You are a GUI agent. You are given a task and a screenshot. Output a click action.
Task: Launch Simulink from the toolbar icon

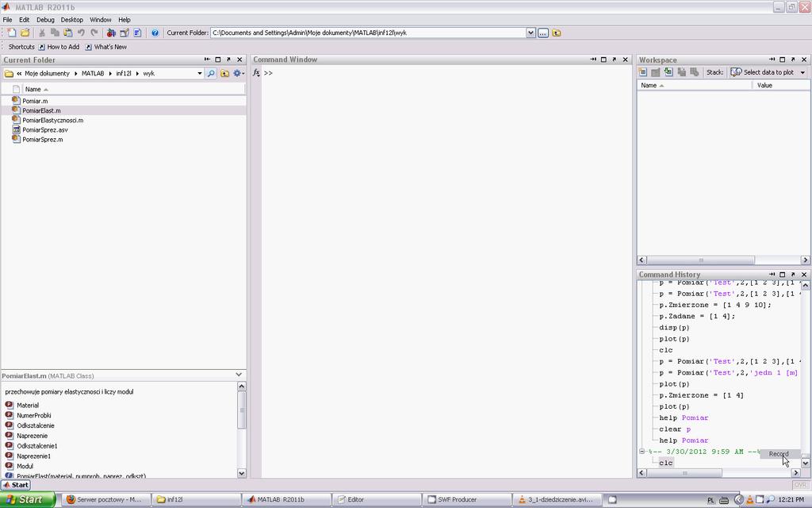111,33
